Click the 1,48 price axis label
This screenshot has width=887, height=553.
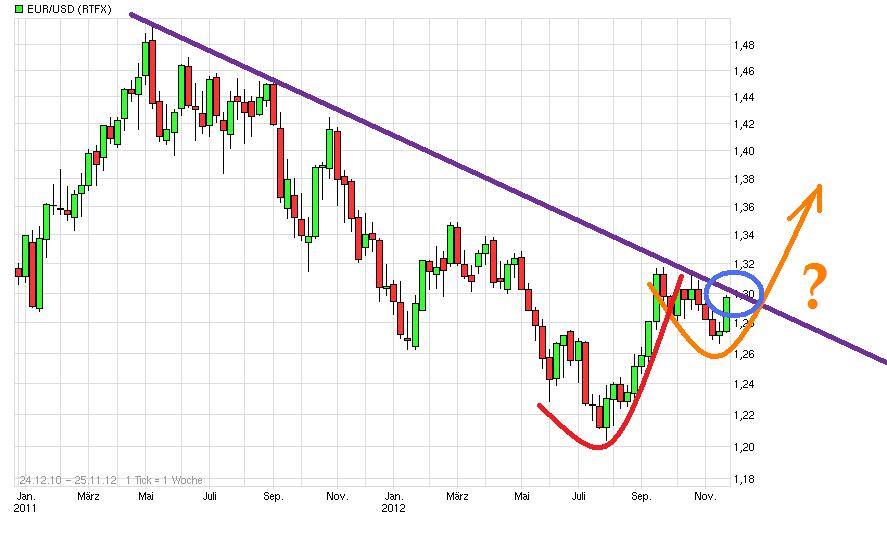(744, 45)
